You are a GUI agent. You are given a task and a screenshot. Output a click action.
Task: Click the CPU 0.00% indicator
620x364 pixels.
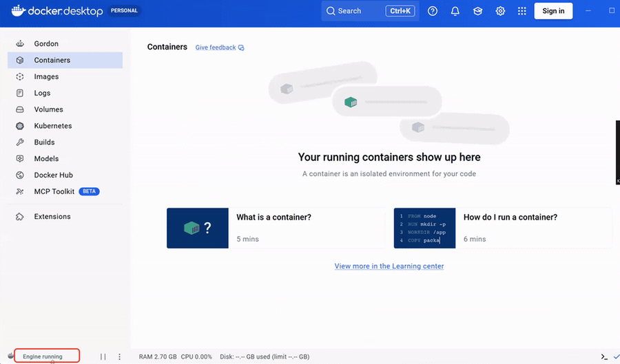196,356
